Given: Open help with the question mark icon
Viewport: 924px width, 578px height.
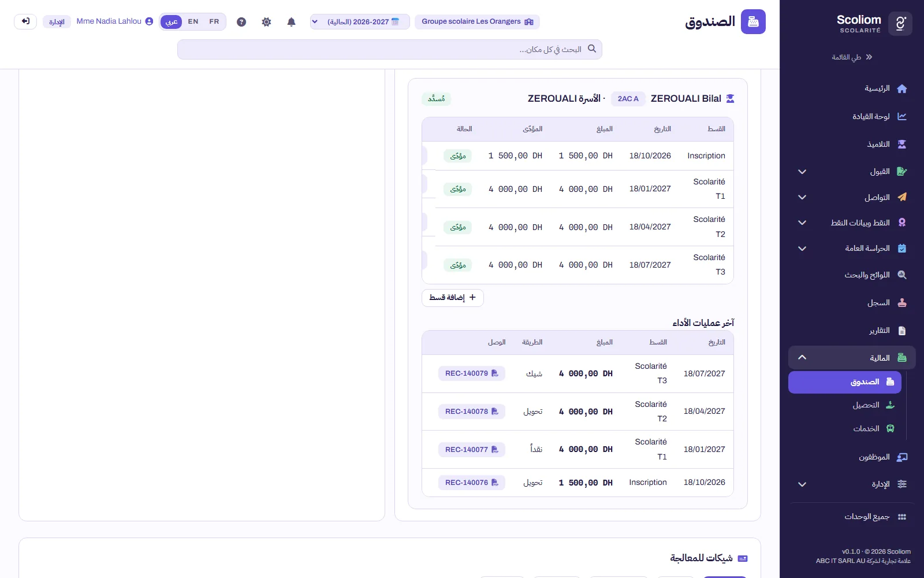Looking at the screenshot, I should coord(241,22).
